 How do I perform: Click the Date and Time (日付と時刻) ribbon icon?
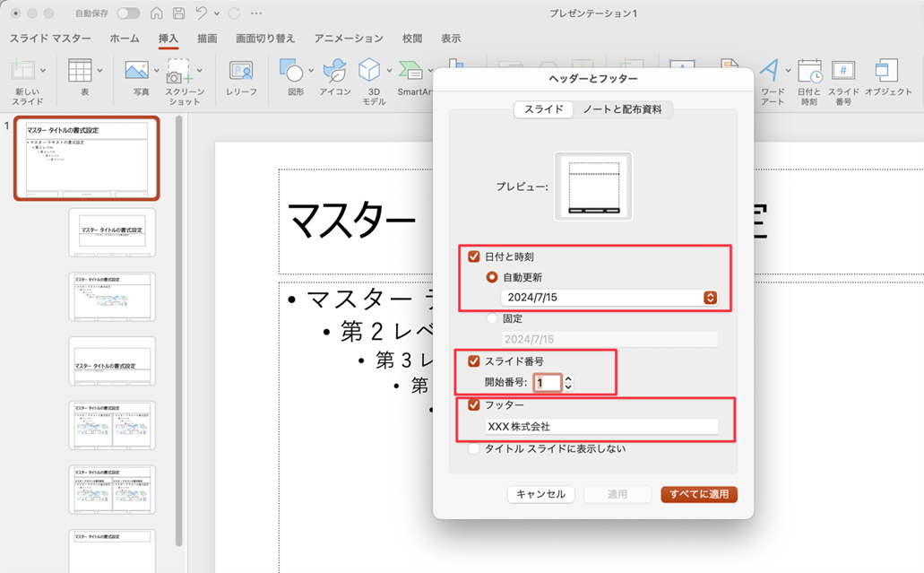pos(809,71)
